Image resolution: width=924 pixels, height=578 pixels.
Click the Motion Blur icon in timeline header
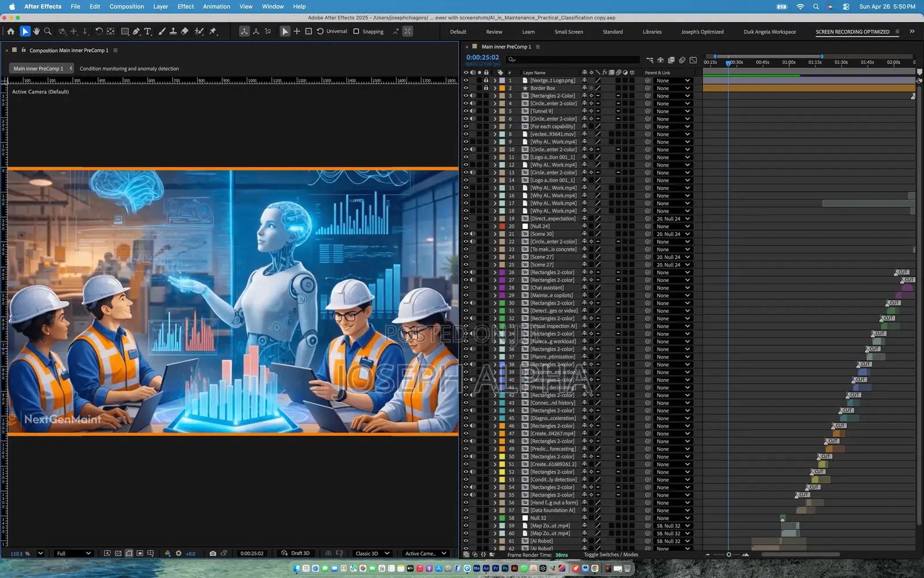(682, 60)
